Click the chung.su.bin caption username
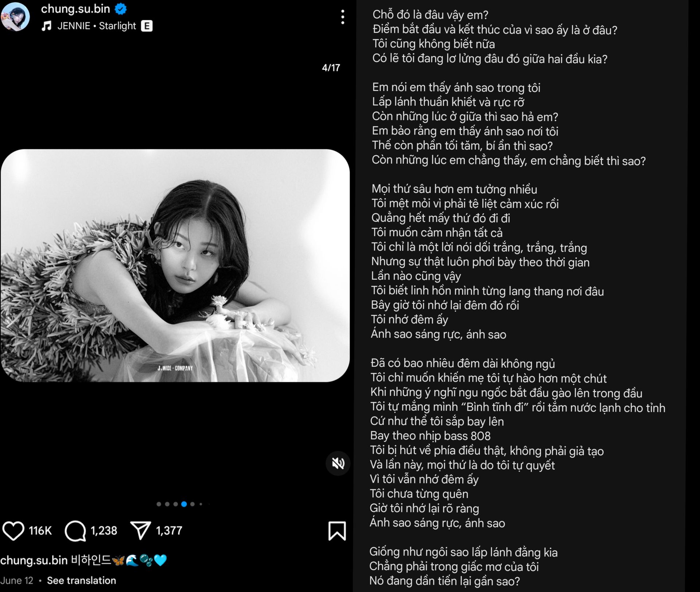The height and width of the screenshot is (592, 700). (x=34, y=560)
